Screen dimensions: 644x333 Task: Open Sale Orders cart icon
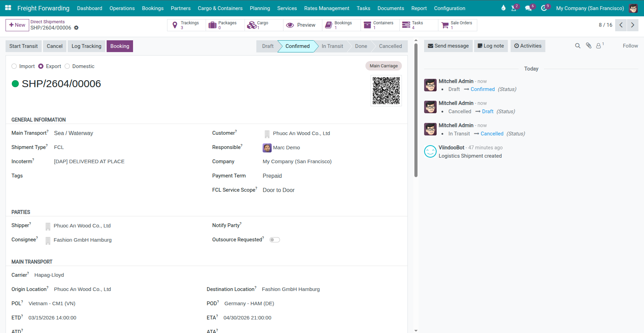(445, 25)
